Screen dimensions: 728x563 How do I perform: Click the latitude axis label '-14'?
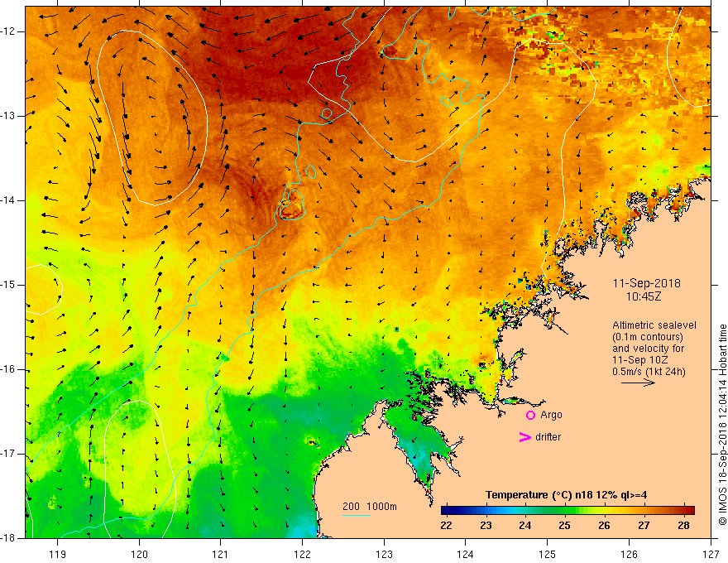click(8, 200)
